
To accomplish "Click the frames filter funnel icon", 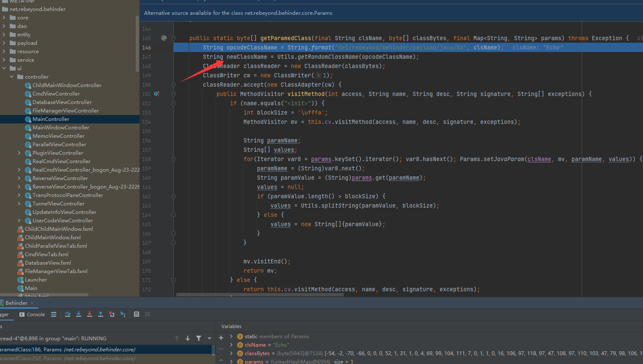I will [x=199, y=338].
